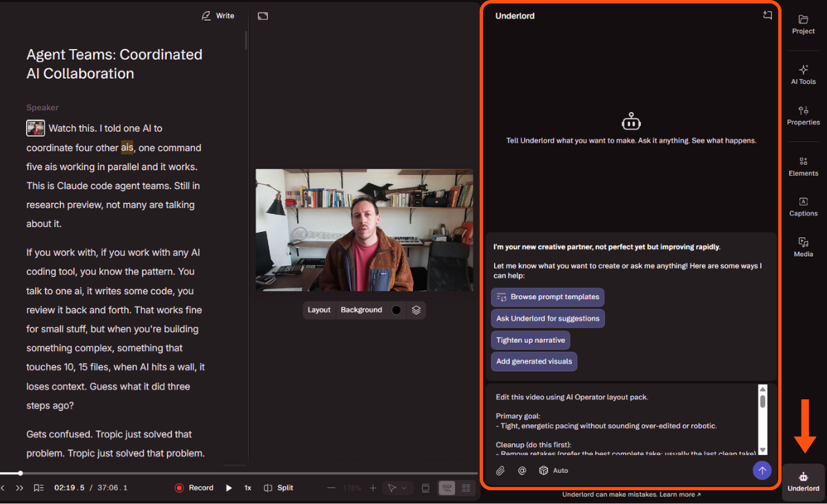Screen dimensions: 827x504
Task: Open the bookmarks/chapter list icon
Action: 39,487
